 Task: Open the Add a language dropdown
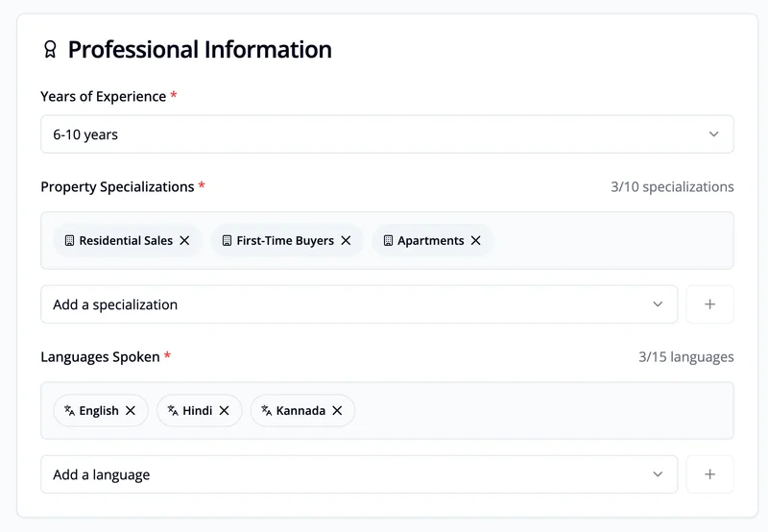tap(358, 474)
